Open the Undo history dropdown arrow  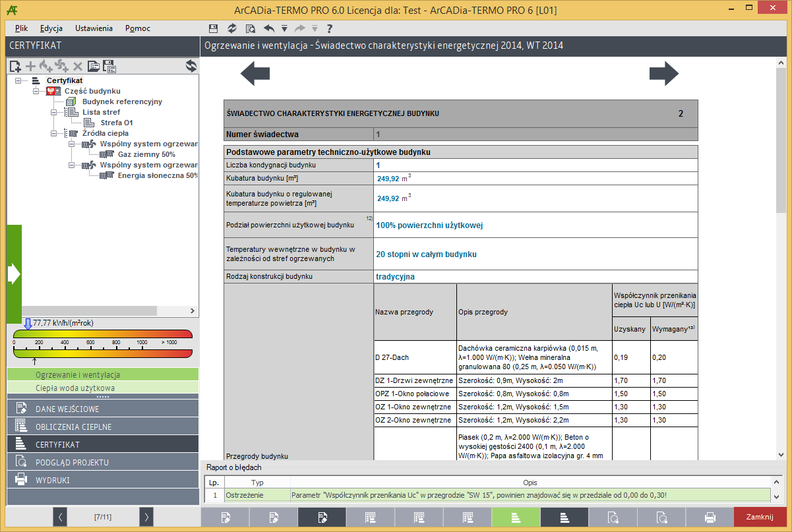284,28
